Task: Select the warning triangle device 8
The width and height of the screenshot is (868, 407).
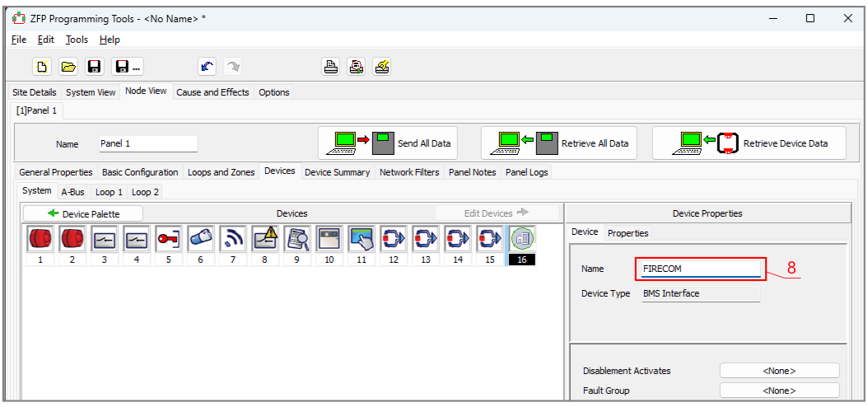Action: [264, 238]
